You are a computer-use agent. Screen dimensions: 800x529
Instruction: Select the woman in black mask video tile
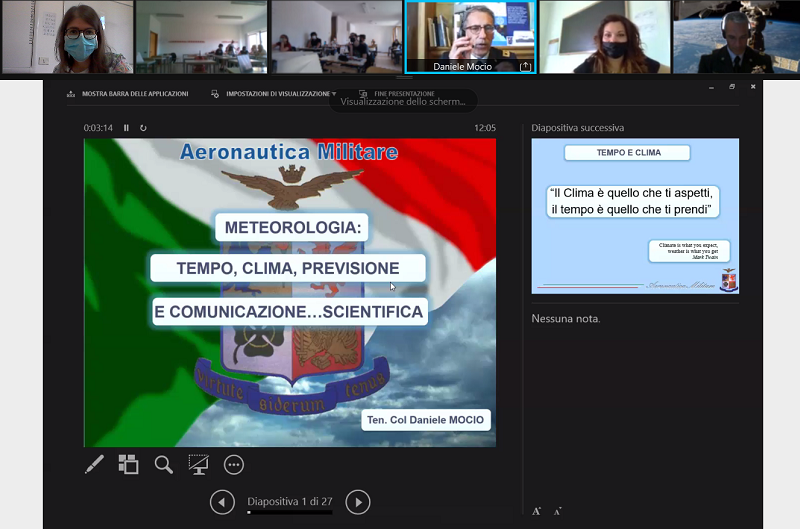[x=605, y=37]
